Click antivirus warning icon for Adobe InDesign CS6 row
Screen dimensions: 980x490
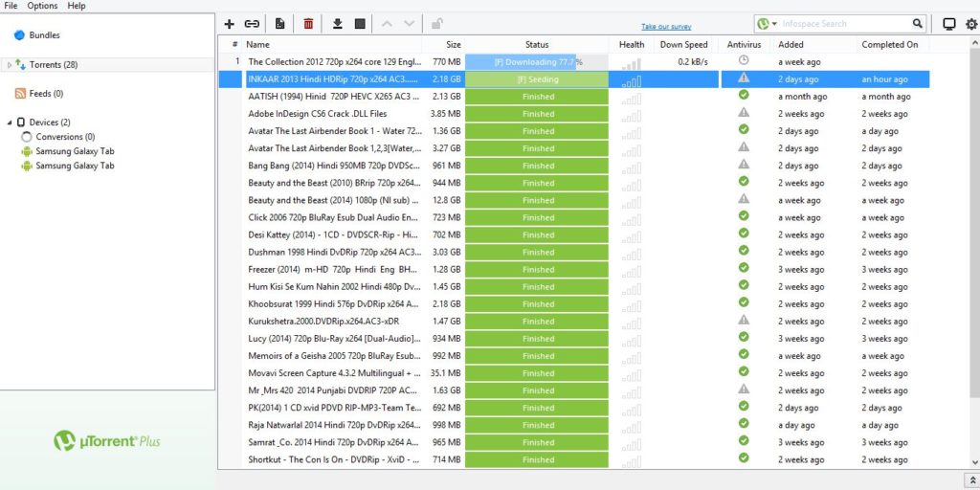click(743, 113)
